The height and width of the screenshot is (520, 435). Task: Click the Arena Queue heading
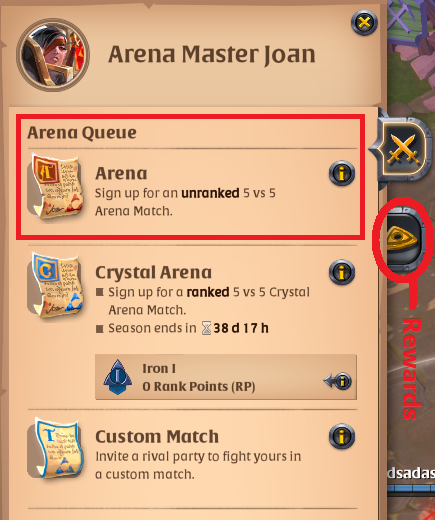point(82,133)
